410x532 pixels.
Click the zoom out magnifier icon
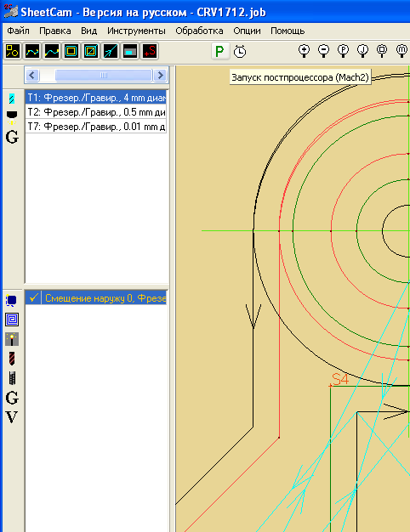point(323,50)
